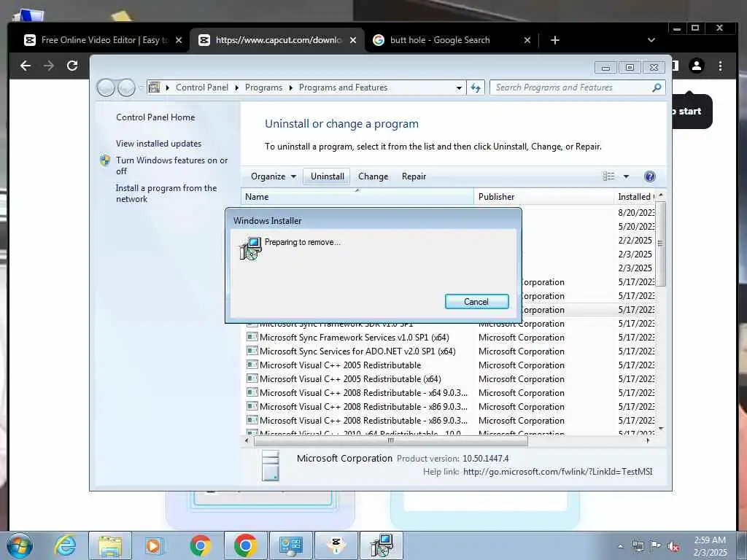The image size is (747, 560).
Task: Click the Control Panel icon in the address bar
Action: pos(155,87)
